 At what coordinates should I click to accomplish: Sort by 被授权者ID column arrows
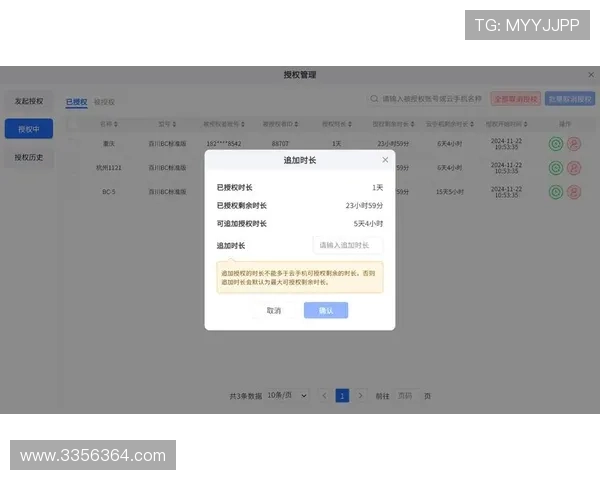pos(296,124)
